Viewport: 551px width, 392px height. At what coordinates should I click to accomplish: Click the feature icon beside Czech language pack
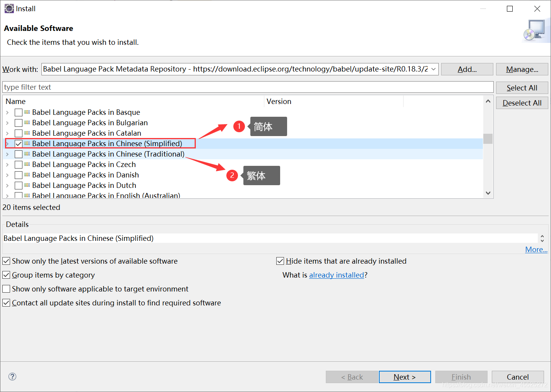pos(27,164)
